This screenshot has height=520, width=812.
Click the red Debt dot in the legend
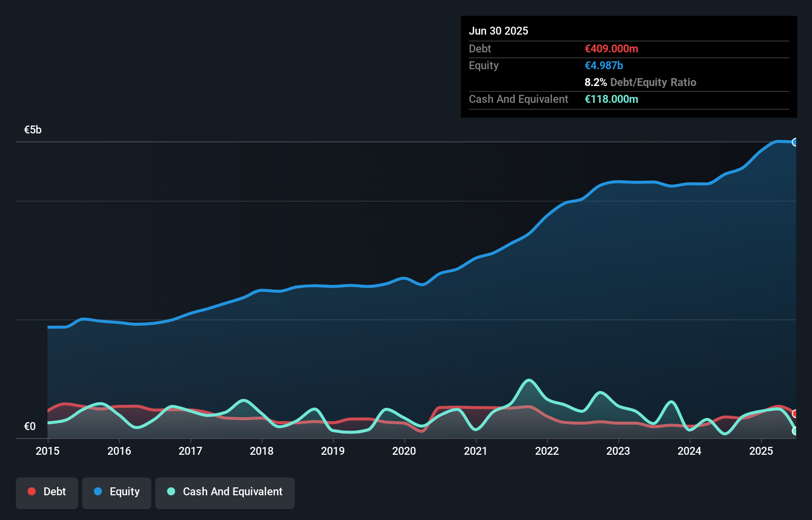click(31, 491)
